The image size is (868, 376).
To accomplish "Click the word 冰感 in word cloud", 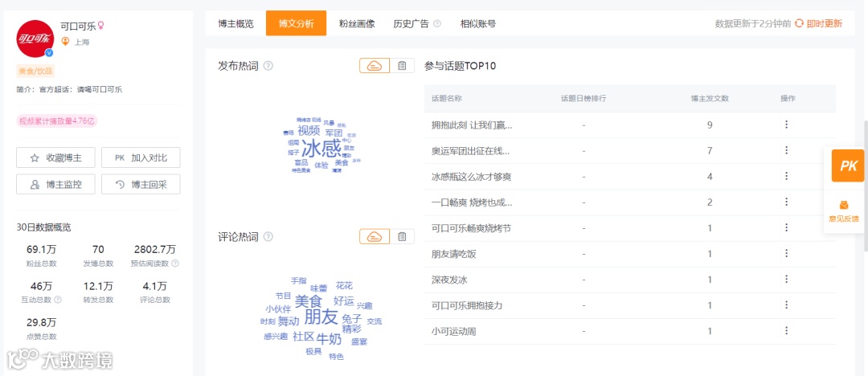I will click(321, 148).
